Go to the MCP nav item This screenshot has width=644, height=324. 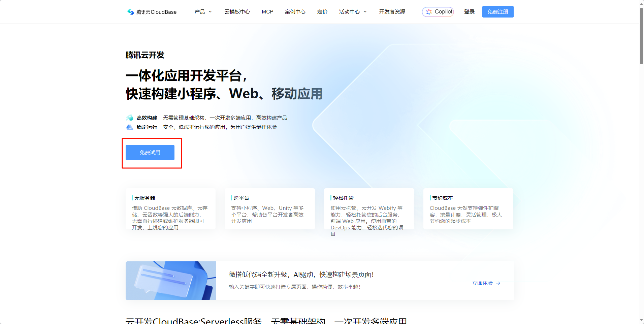(267, 12)
